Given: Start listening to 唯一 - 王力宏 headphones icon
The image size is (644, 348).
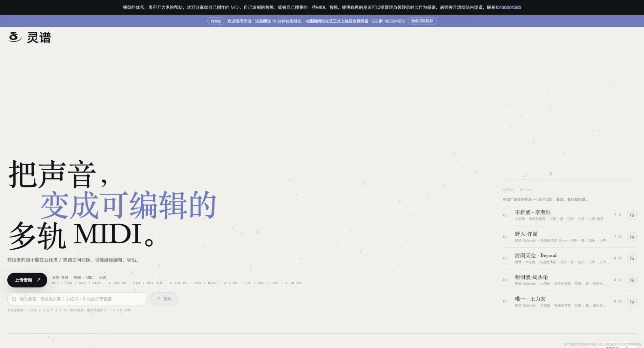Looking at the screenshot, I should click(x=632, y=302).
